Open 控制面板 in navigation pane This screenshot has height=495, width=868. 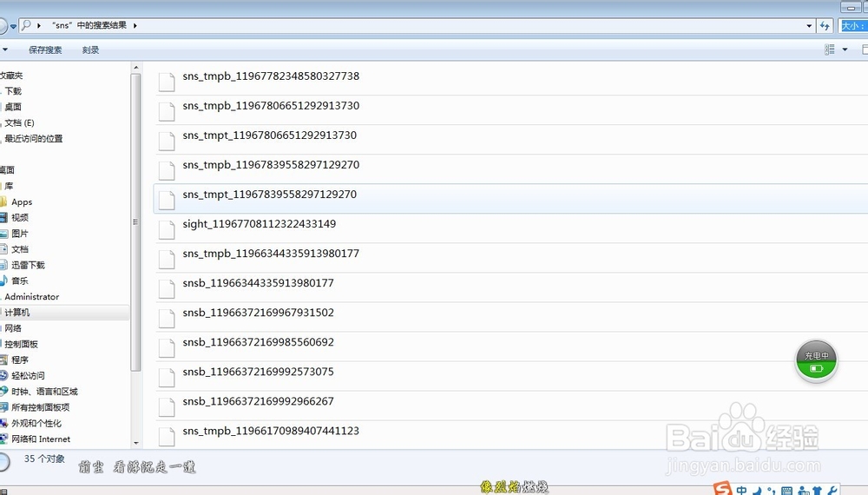click(22, 344)
